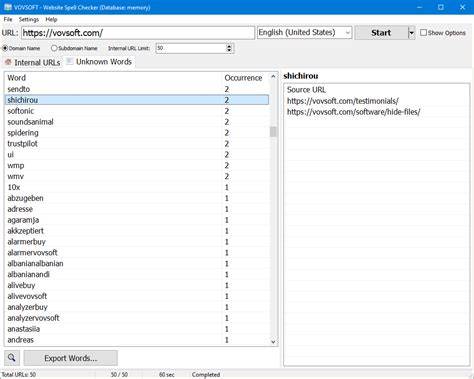The width and height of the screenshot is (474, 379).
Task: Open the Start button dropdown arrow
Action: tap(411, 33)
